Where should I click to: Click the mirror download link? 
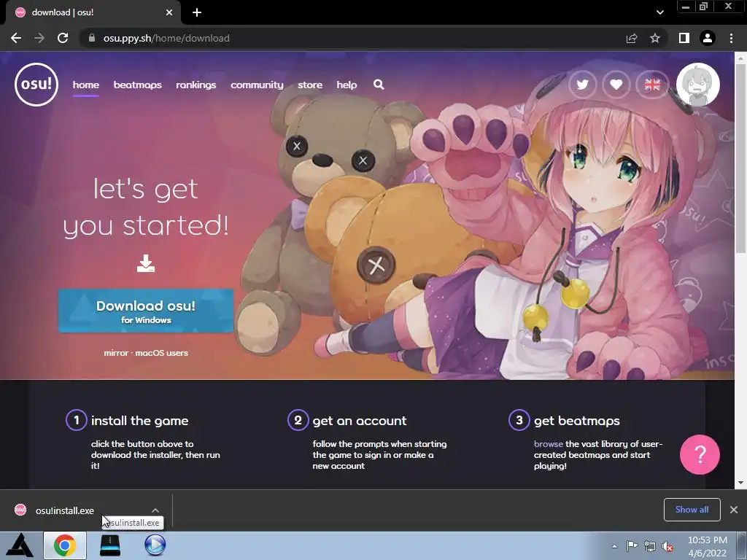pos(116,353)
